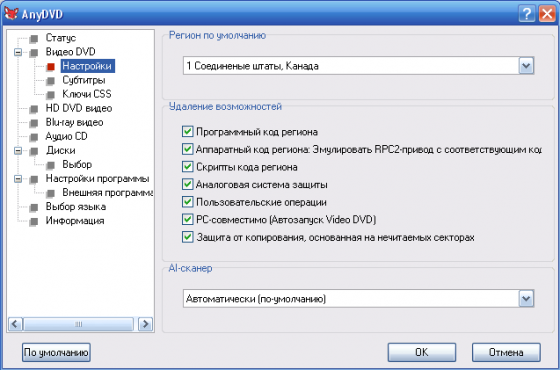Click the icon beside Информация
The width and height of the screenshot is (560, 370).
click(34, 221)
